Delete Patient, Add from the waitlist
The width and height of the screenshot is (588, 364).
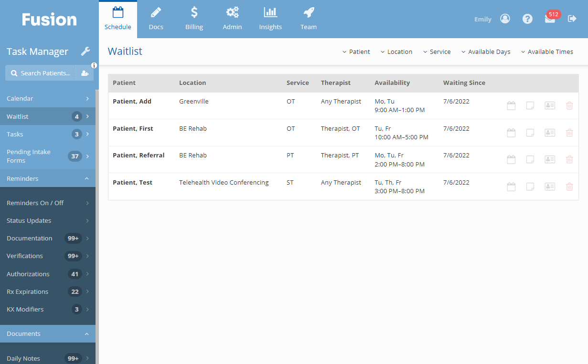pos(569,105)
